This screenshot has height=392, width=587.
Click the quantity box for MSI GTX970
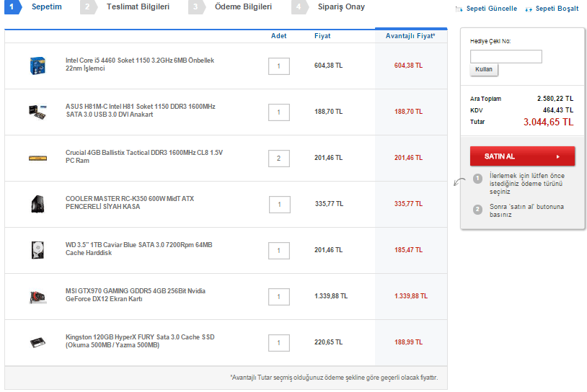[x=279, y=297]
